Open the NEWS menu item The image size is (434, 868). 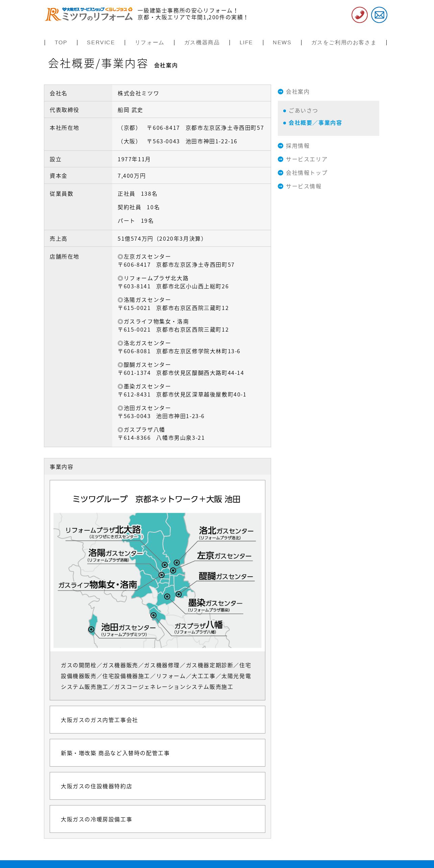(282, 42)
